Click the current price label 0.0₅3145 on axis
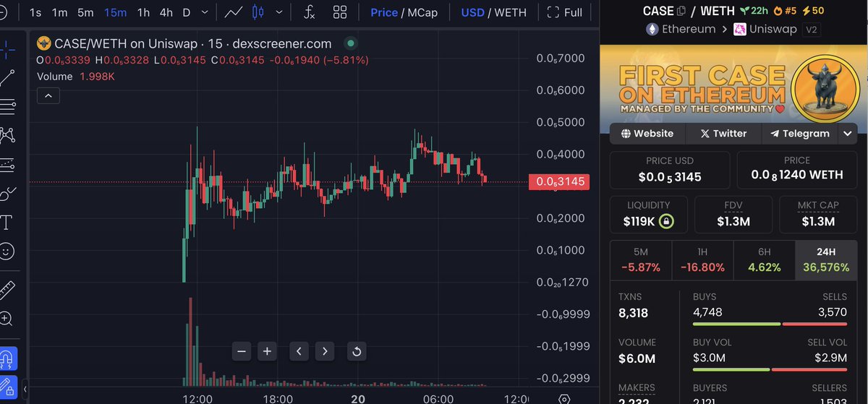 click(x=559, y=181)
